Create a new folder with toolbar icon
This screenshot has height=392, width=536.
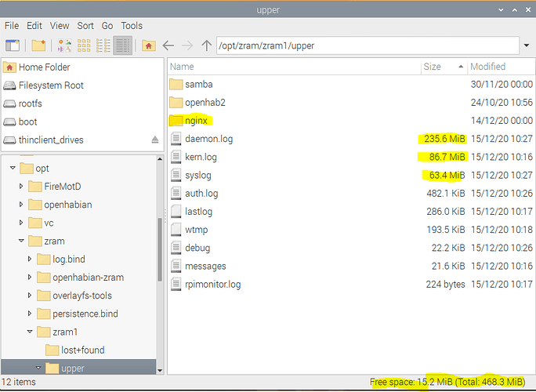point(38,45)
